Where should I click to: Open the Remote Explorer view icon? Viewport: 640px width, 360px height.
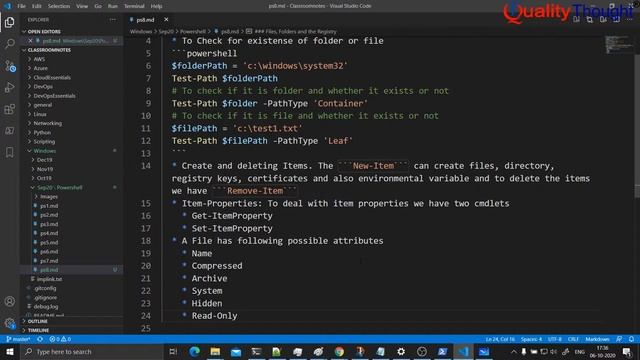pyautogui.click(x=9, y=131)
